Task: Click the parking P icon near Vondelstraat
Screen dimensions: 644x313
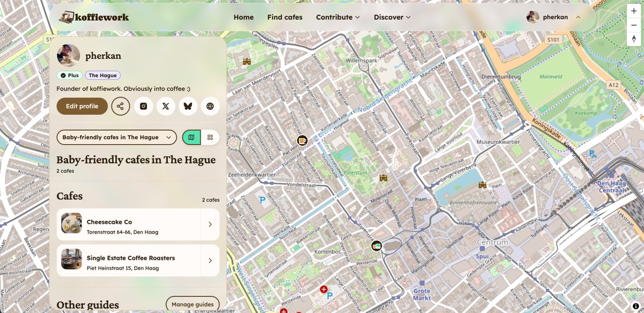Action: [262, 200]
